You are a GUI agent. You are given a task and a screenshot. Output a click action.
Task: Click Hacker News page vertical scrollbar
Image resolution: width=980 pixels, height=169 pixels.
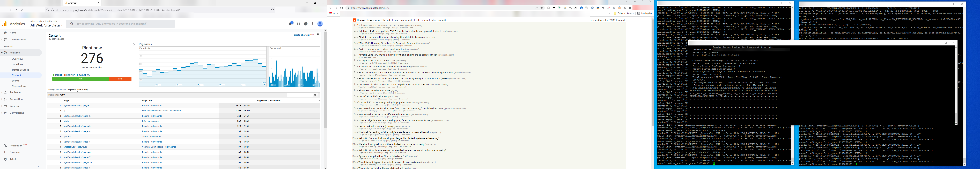(x=653, y=72)
